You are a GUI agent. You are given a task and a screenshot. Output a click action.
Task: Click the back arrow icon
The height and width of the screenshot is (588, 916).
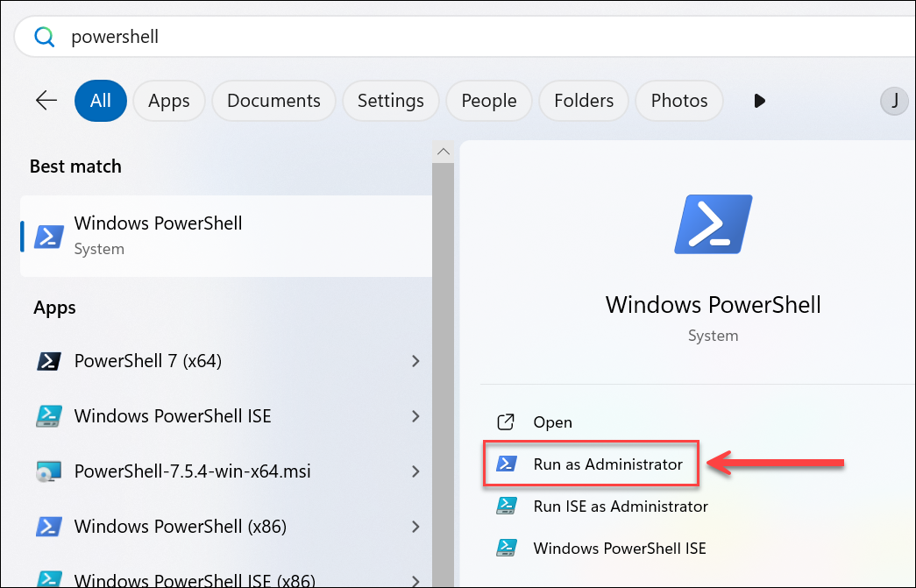[46, 101]
